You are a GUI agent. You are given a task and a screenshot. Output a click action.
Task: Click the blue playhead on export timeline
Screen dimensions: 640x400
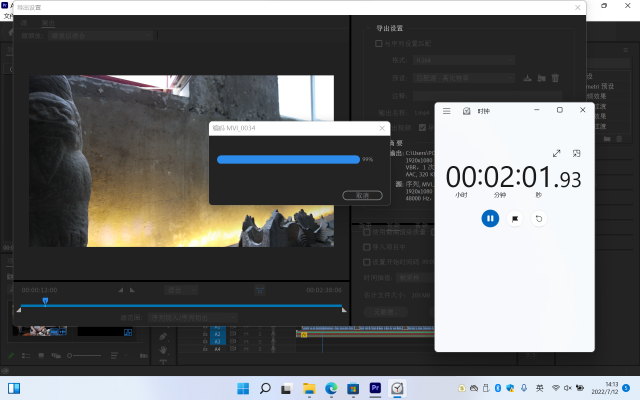pyautogui.click(x=45, y=301)
